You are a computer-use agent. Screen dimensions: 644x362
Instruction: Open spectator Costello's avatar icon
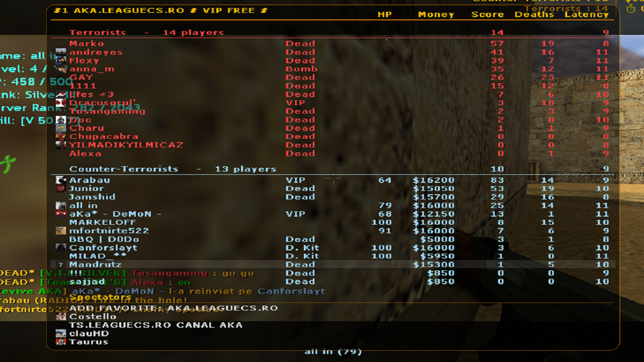[x=61, y=316]
